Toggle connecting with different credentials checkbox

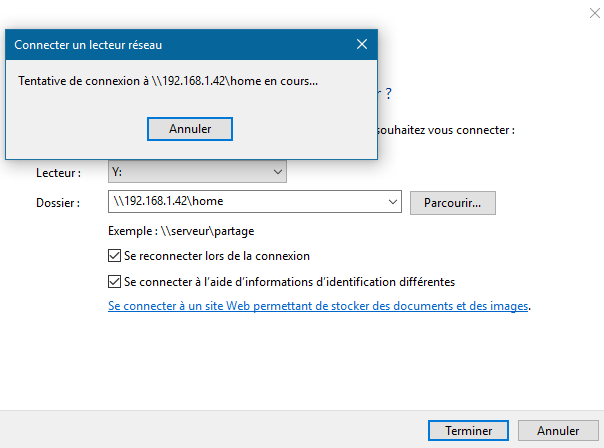coord(114,282)
